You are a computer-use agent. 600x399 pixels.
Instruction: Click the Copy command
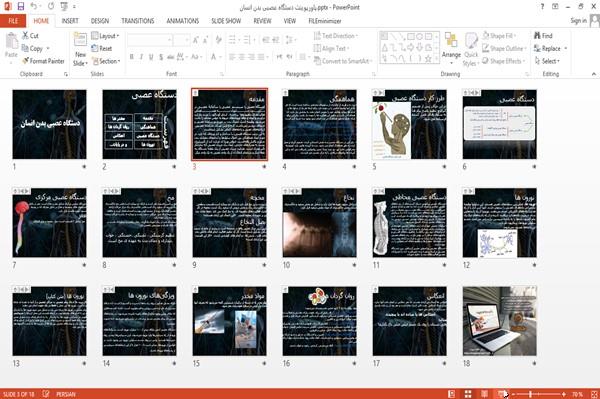33,48
